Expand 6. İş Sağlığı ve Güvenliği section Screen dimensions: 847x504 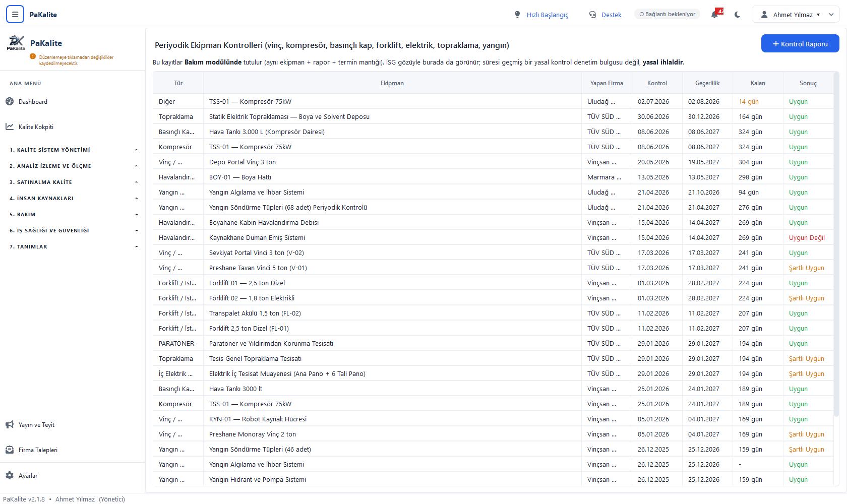pyautogui.click(x=73, y=230)
